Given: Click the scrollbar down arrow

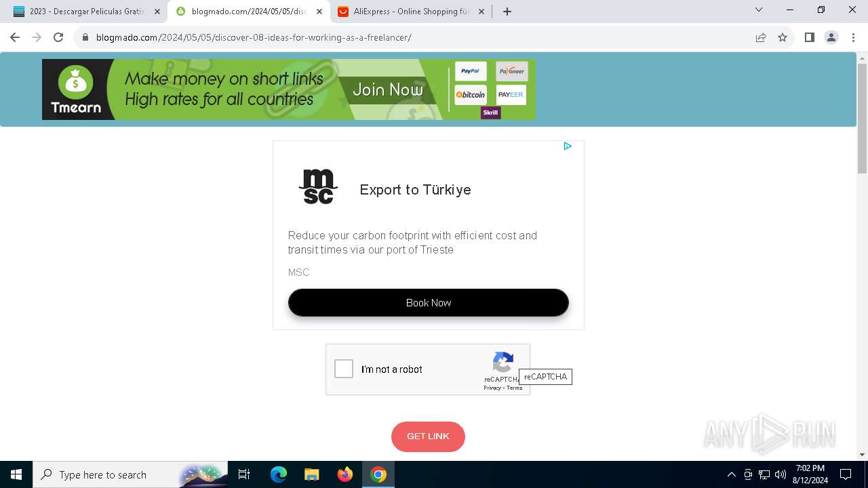Looking at the screenshot, I should (863, 455).
